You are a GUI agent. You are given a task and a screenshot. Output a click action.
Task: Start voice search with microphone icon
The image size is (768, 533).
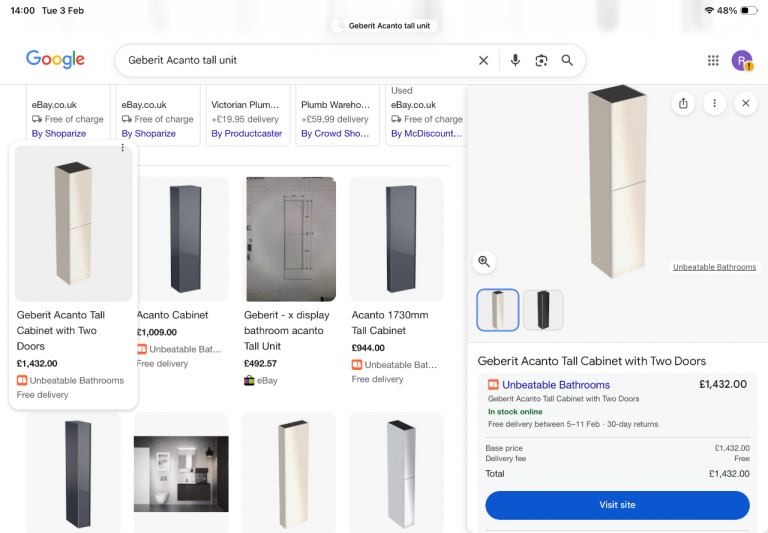pyautogui.click(x=515, y=60)
